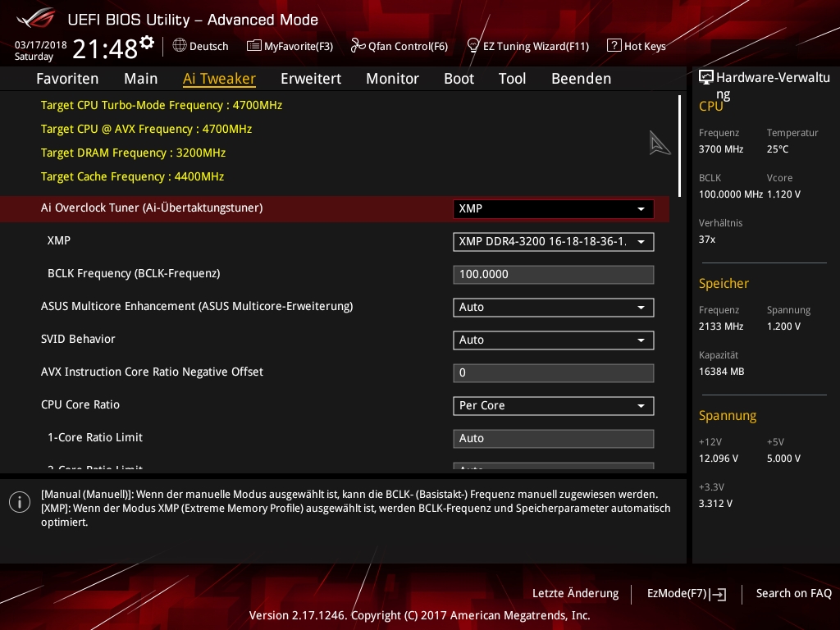Click the Vcore value 1.120 V
Viewport: 840px width, 630px height.
pyautogui.click(x=783, y=194)
